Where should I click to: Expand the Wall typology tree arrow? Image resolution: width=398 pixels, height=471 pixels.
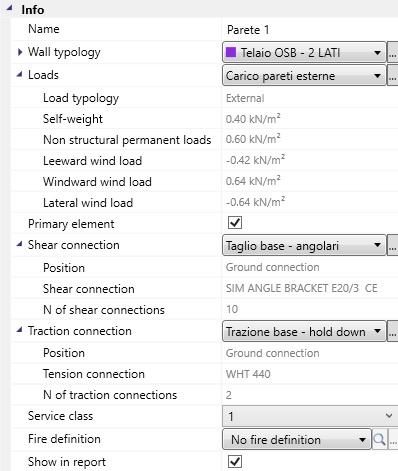[20, 52]
